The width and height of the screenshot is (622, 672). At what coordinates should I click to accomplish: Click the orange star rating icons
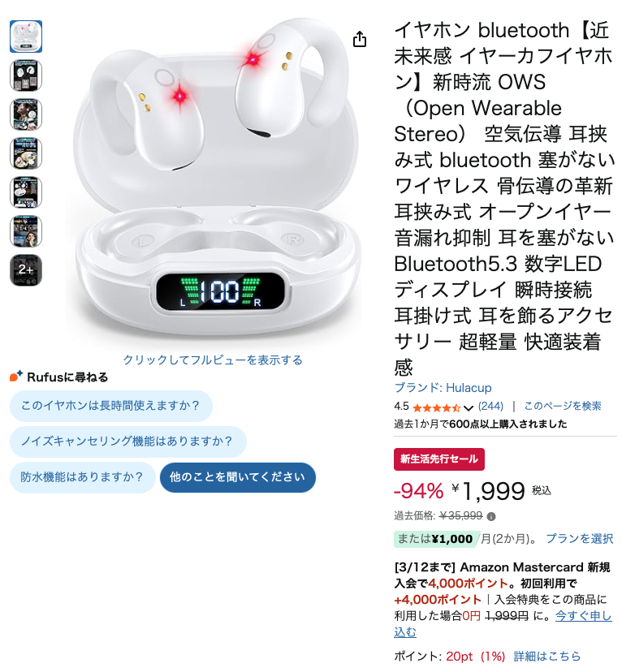[x=436, y=407]
